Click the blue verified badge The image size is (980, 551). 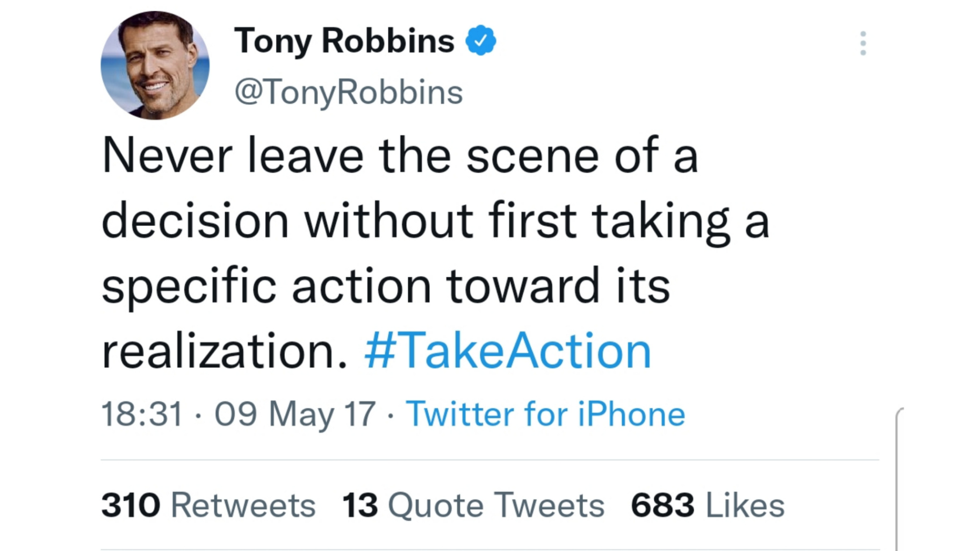(x=480, y=40)
